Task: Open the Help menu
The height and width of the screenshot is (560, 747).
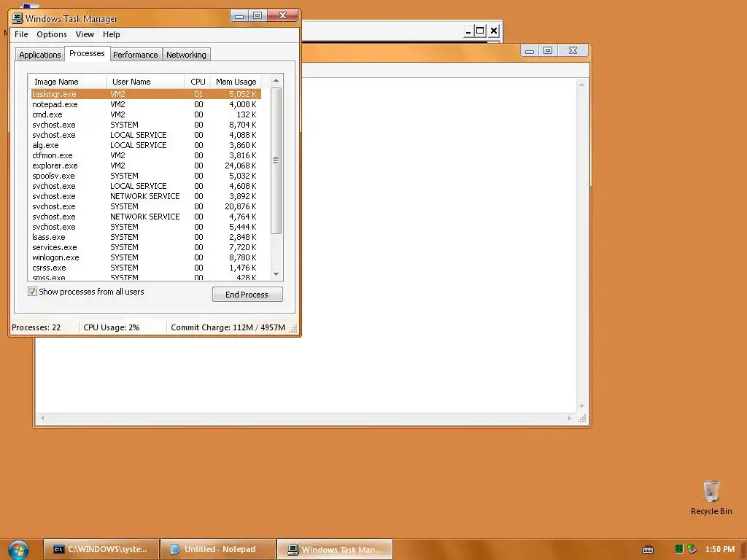Action: [111, 34]
